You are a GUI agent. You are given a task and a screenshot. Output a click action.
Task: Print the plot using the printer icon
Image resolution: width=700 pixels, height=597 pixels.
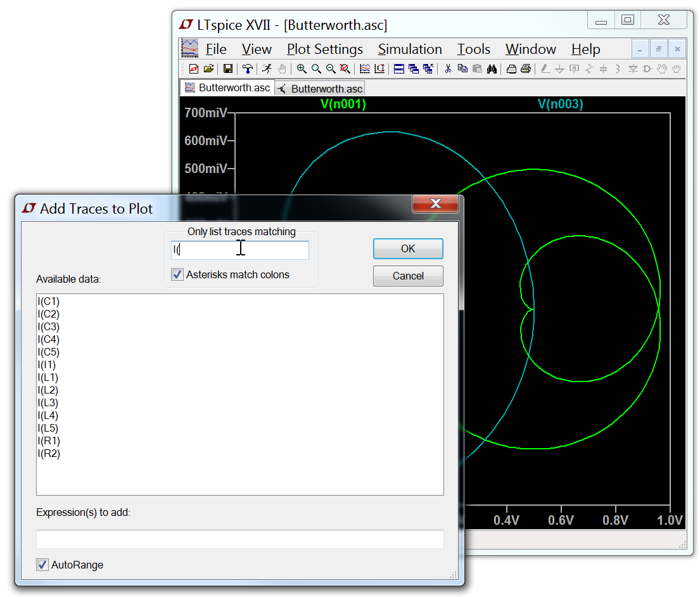[511, 68]
